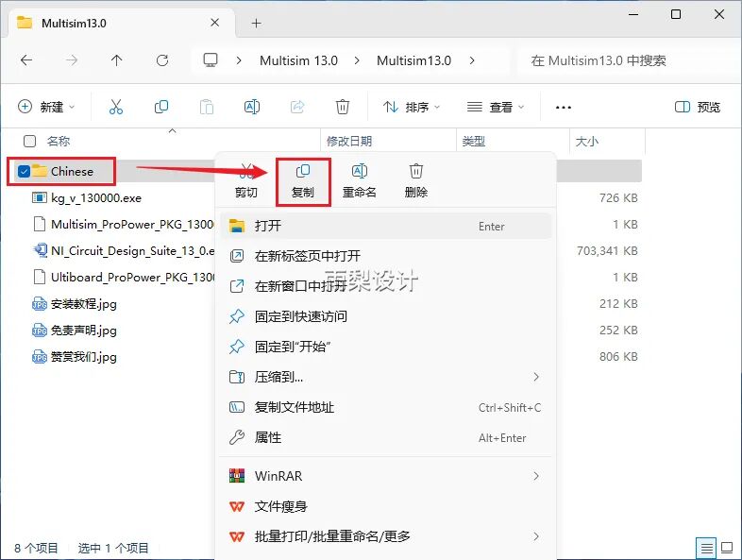Viewport: 742px width, 560px height.
Task: Click the kg_v_130000.exe file icon
Action: [x=40, y=198]
